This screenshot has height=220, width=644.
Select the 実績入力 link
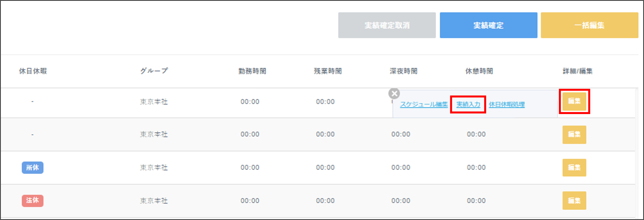click(x=468, y=104)
